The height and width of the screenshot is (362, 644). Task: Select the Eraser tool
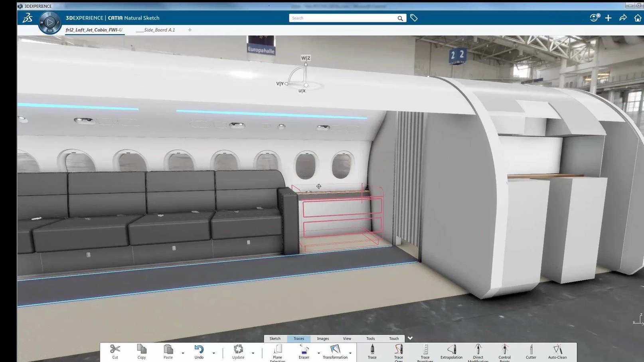pyautogui.click(x=304, y=352)
